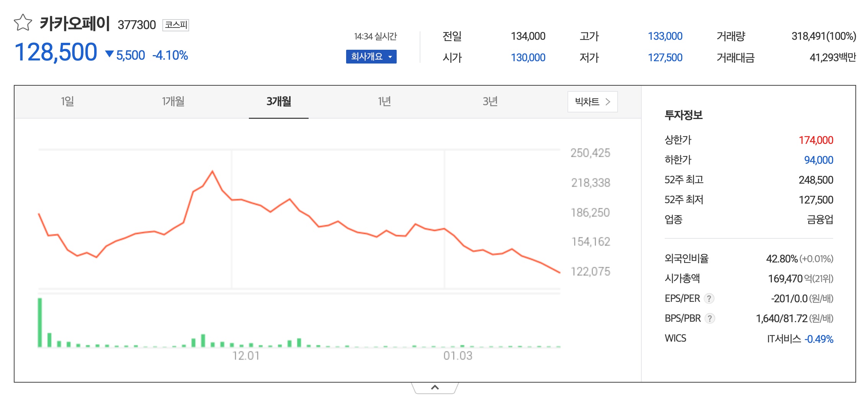Click the 고가 value 133,000

[665, 36]
